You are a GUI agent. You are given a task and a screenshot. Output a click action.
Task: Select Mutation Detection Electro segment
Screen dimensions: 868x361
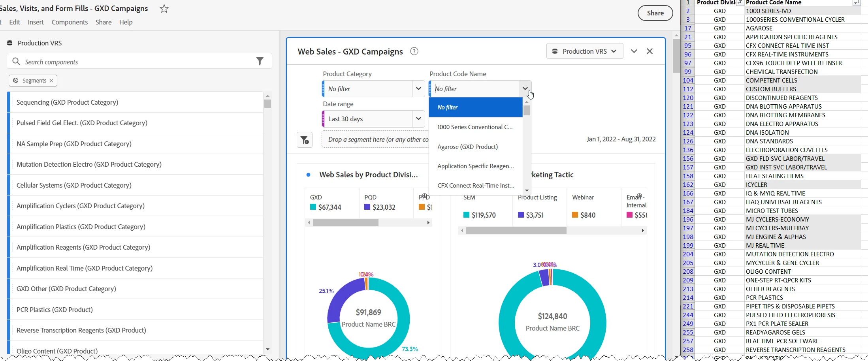(x=136, y=164)
